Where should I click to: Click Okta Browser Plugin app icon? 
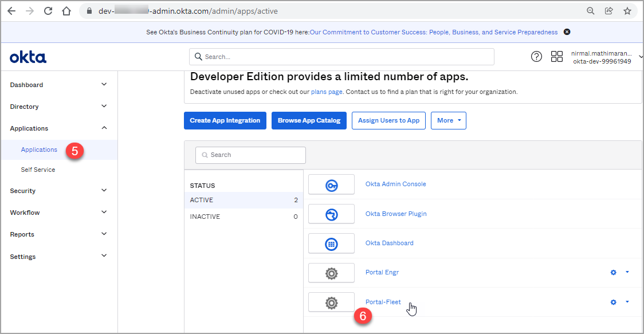coord(331,214)
